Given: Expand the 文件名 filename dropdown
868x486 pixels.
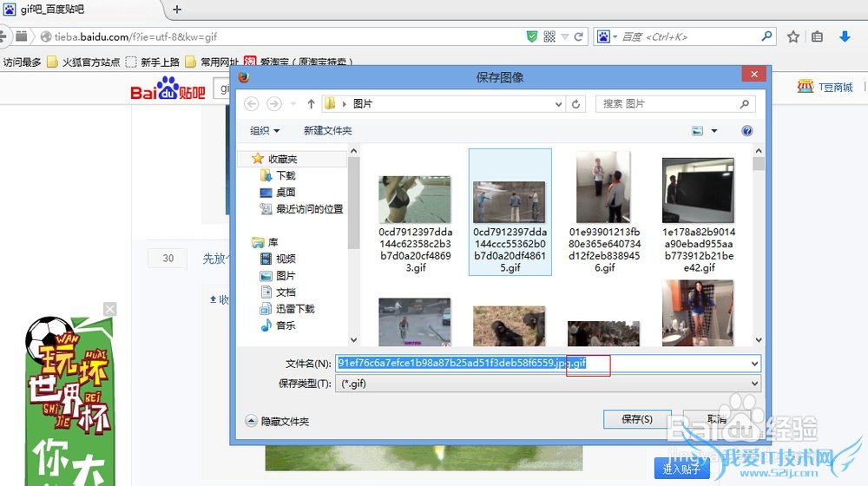Looking at the screenshot, I should (x=754, y=364).
